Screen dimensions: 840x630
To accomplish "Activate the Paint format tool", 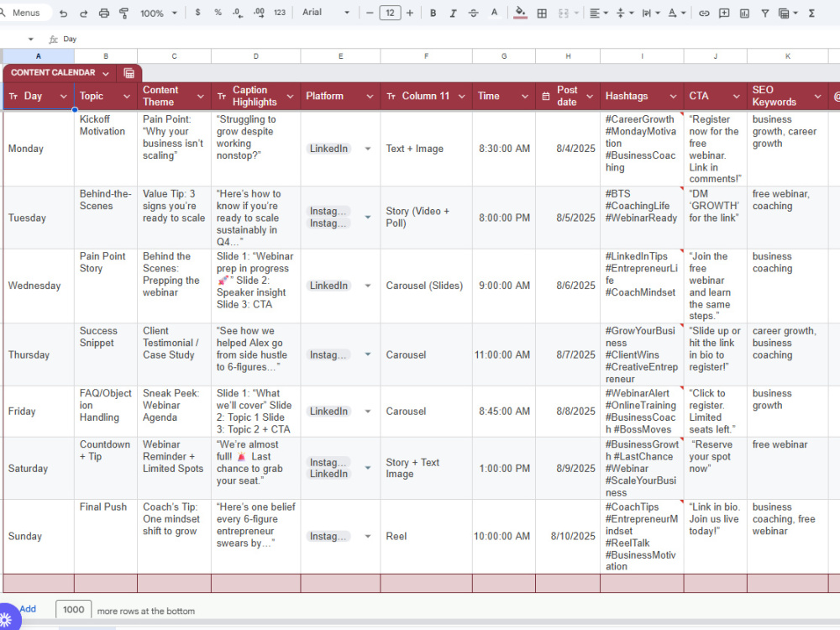I will pos(123,13).
